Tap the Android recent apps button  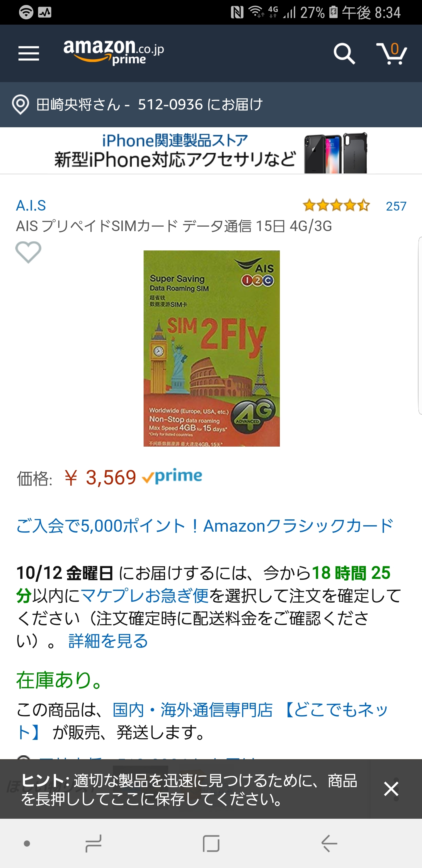pos(93,844)
